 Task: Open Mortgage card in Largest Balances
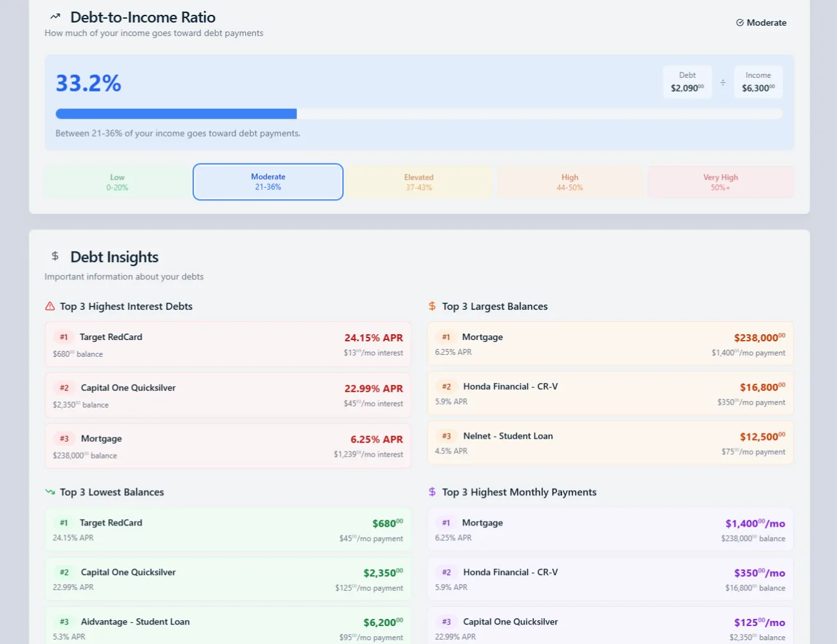610,344
